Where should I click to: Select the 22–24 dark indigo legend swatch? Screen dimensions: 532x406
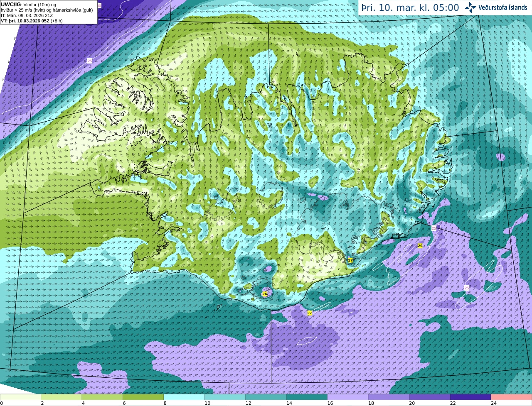pos(470,397)
